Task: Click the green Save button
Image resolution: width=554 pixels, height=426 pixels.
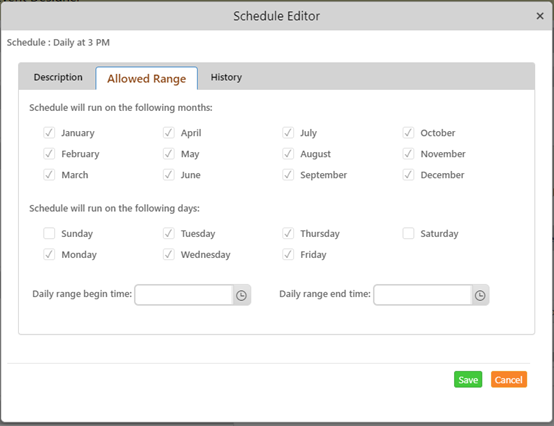Action: coord(468,380)
